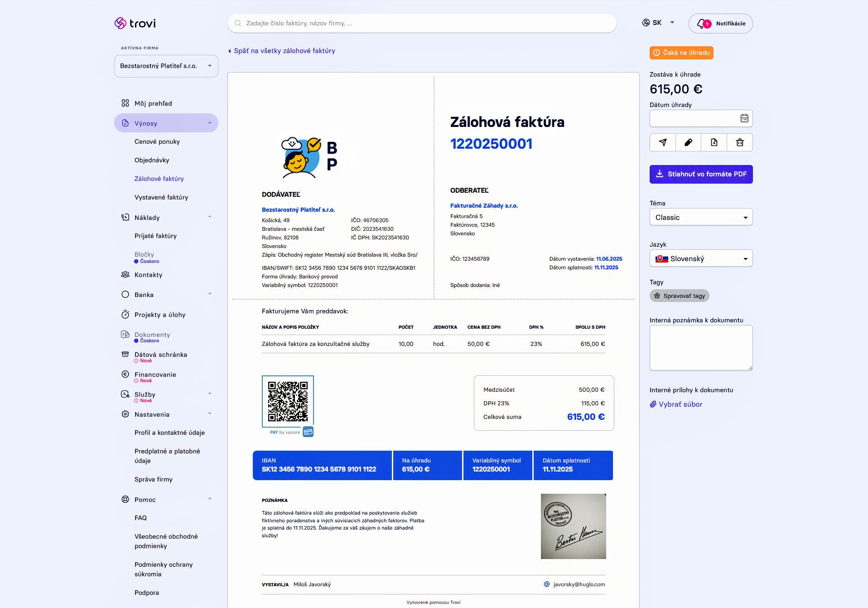Image resolution: width=868 pixels, height=608 pixels.
Task: Click the search magnifier icon
Action: [x=238, y=23]
